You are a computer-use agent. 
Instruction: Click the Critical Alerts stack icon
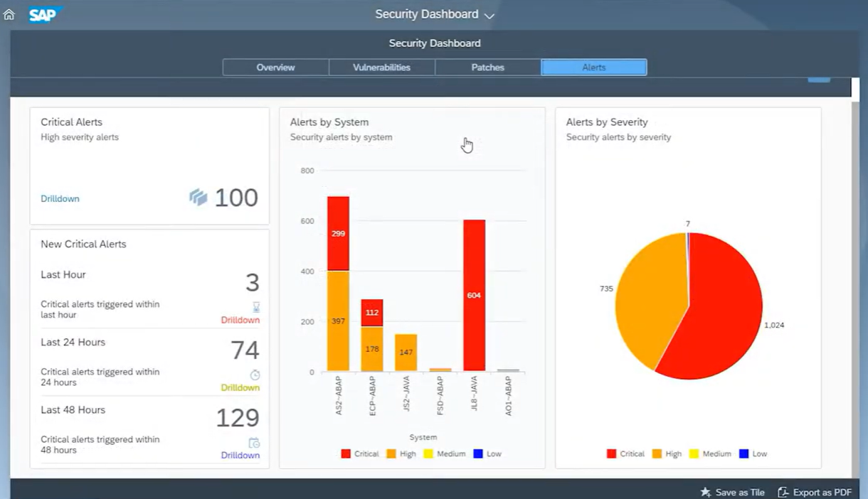pos(198,198)
